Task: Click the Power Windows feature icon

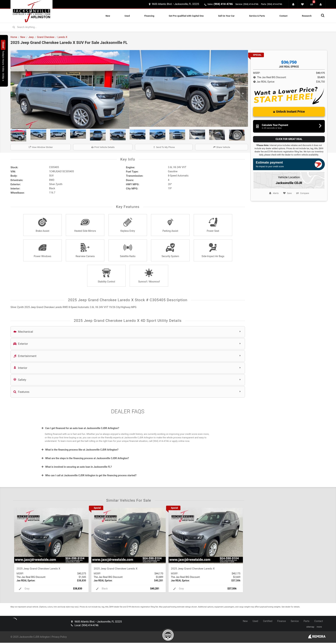Action: coord(42,247)
